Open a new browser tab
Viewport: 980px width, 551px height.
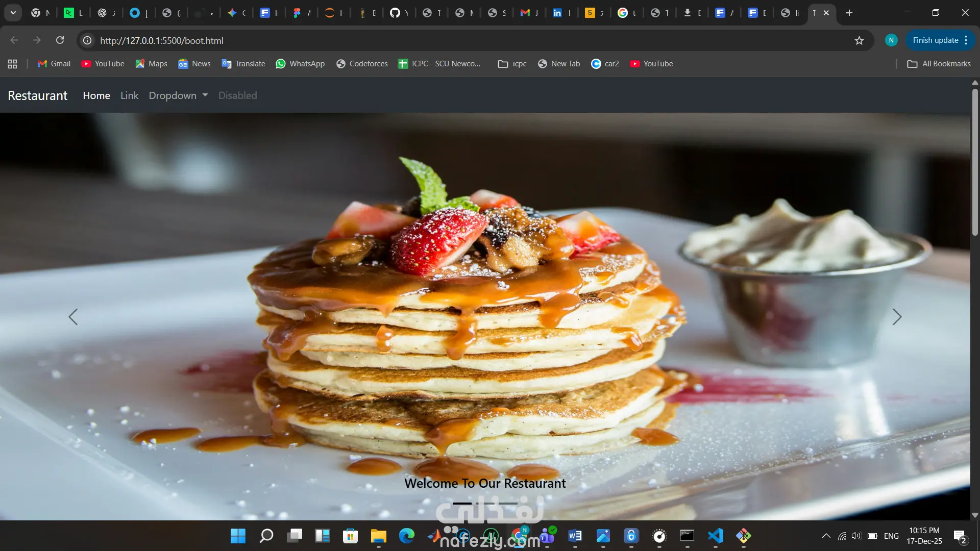coord(849,13)
